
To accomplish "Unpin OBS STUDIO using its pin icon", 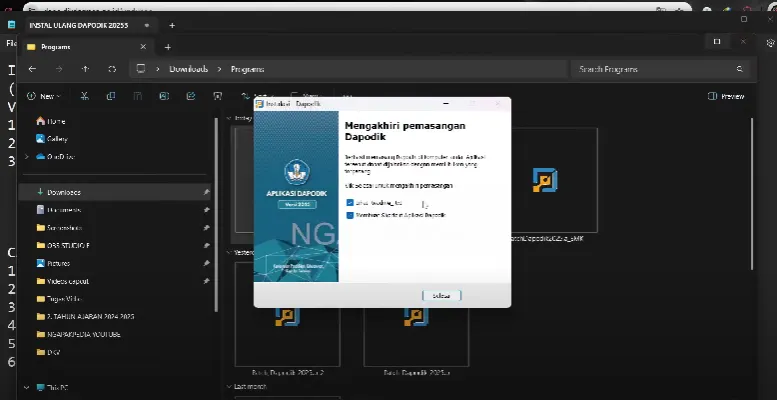I will [206, 246].
